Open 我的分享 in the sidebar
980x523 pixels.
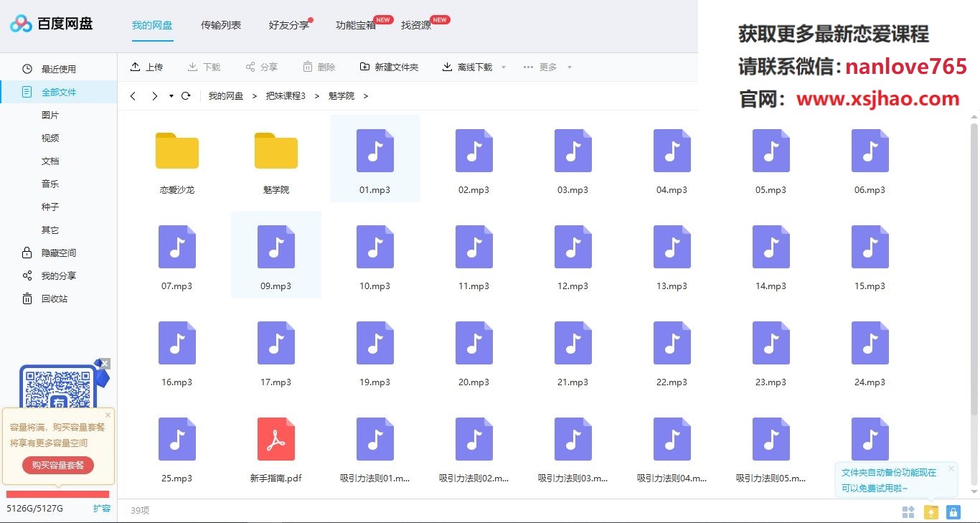[x=59, y=275]
